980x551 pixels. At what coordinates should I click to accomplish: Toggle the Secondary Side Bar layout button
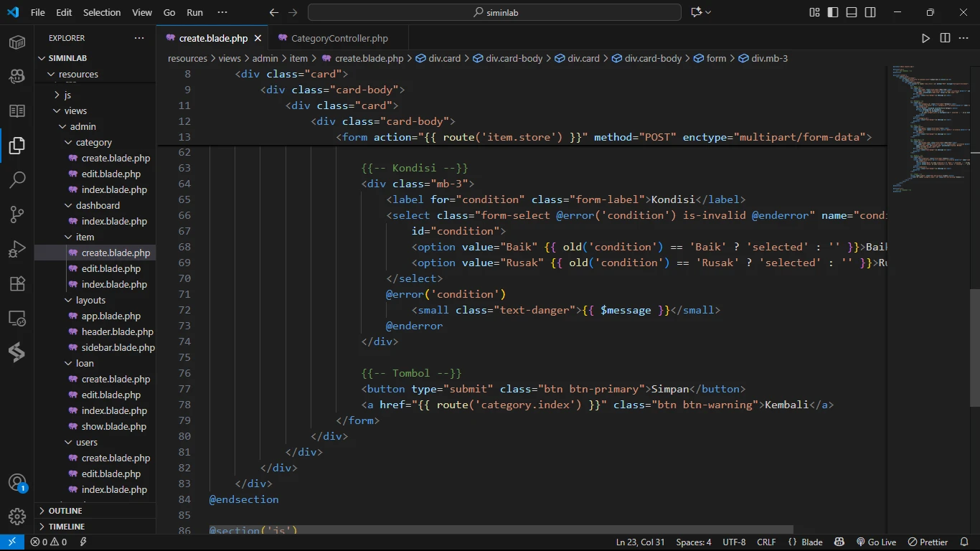[x=870, y=12]
